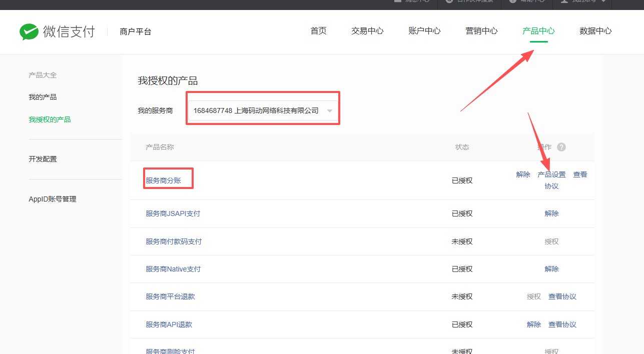The width and height of the screenshot is (644, 354).
Task: Open the 首页 tab
Action: click(x=318, y=31)
